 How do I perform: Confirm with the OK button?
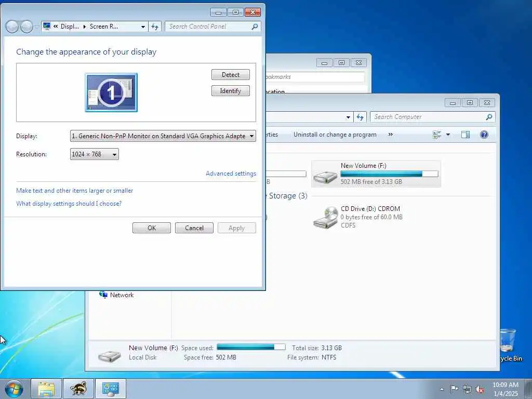point(152,228)
